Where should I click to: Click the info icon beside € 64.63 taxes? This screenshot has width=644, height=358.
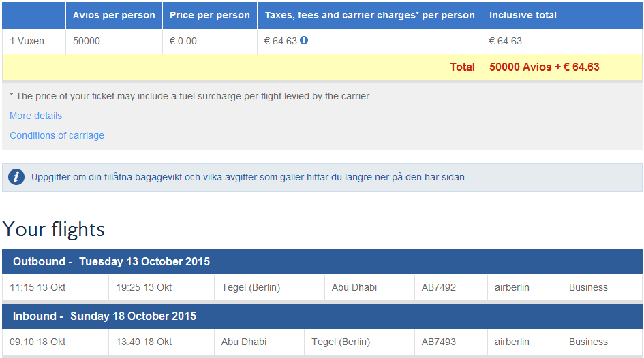pos(304,40)
